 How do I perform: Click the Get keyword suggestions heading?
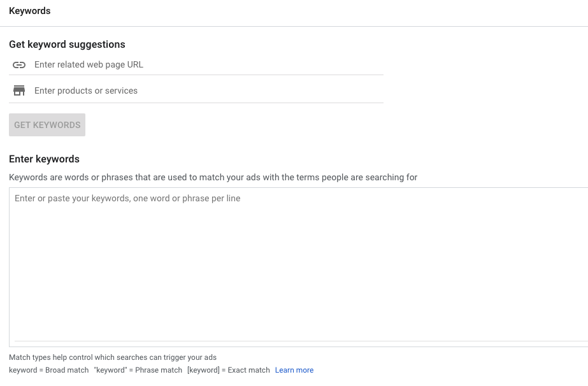click(x=67, y=44)
